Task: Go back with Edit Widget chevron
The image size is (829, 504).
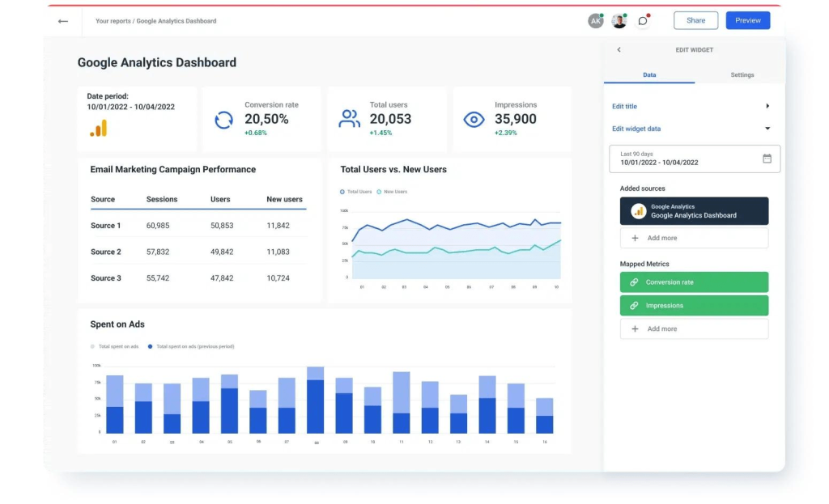Action: tap(619, 49)
